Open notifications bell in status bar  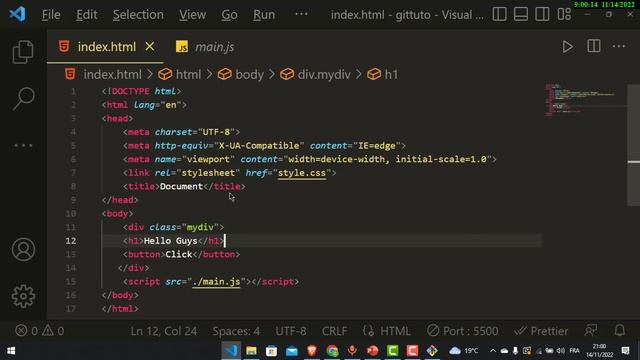(x=620, y=330)
